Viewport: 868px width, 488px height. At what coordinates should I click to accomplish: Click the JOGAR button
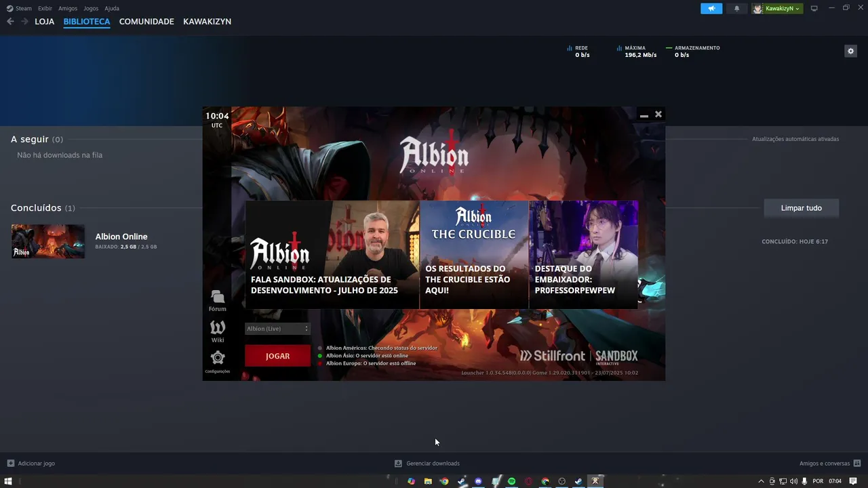click(x=277, y=356)
